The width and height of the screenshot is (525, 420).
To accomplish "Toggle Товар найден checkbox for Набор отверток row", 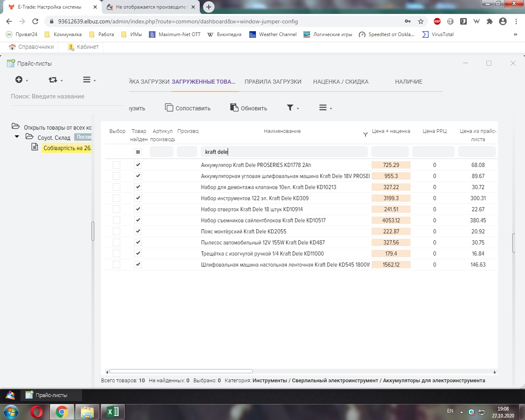I will pos(138,209).
